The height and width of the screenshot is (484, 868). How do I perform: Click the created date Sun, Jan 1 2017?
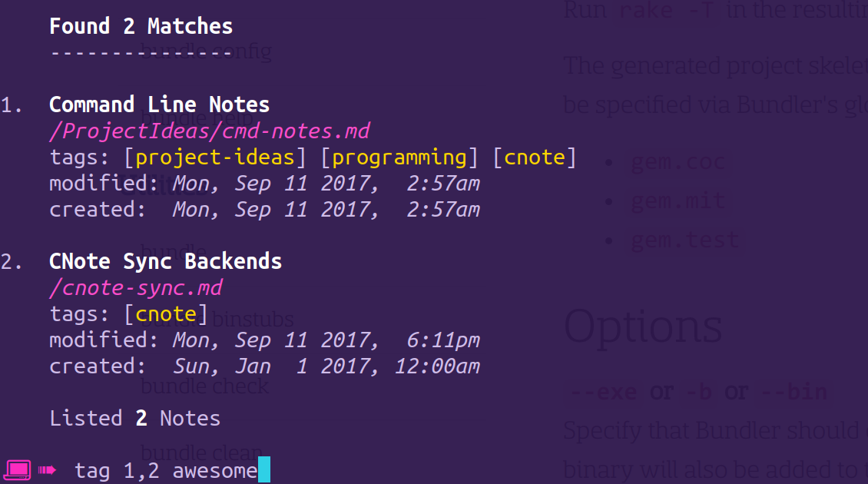(276, 366)
